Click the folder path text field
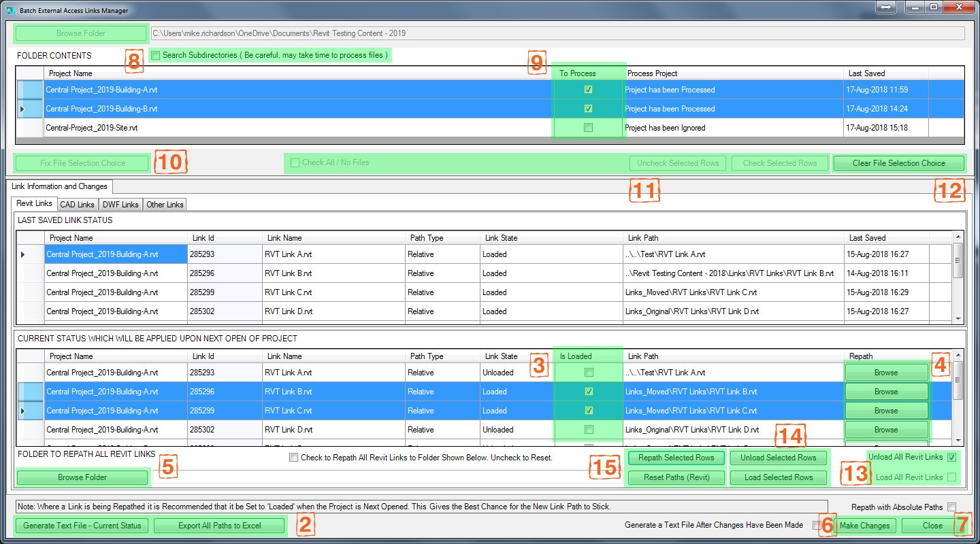The image size is (980, 544). point(557,33)
